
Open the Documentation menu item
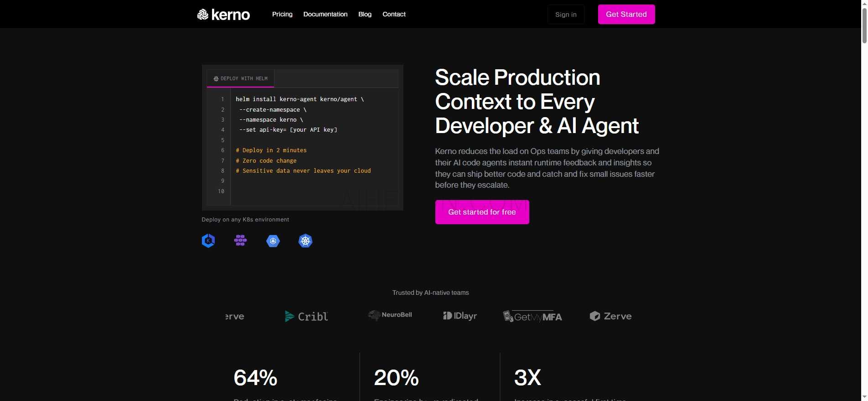[325, 14]
